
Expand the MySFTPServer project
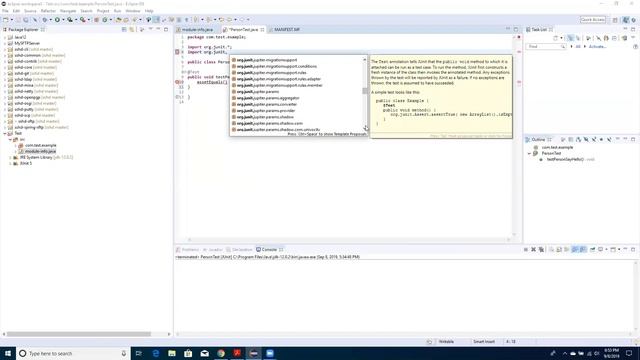[5, 43]
